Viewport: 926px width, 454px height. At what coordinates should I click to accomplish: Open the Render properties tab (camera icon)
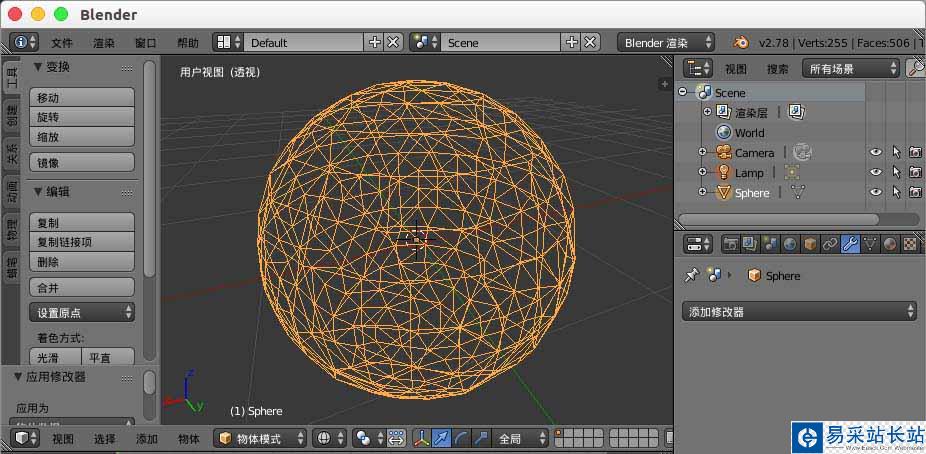pyautogui.click(x=731, y=243)
